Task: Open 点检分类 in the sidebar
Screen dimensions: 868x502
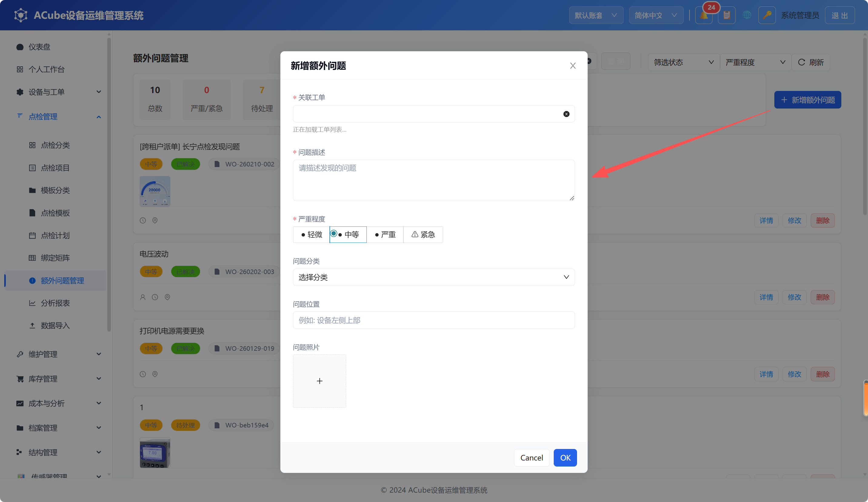Action: click(55, 145)
